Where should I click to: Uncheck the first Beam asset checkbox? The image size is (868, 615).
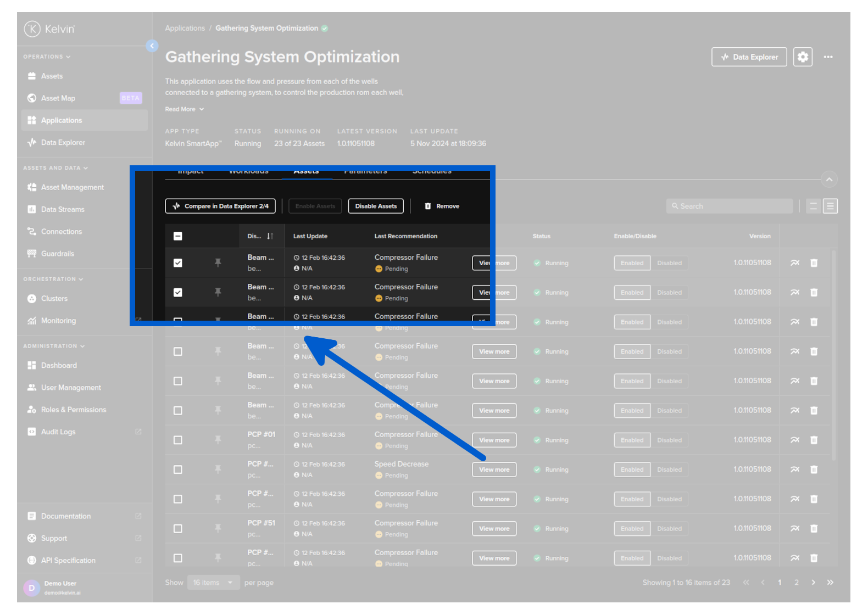[178, 263]
